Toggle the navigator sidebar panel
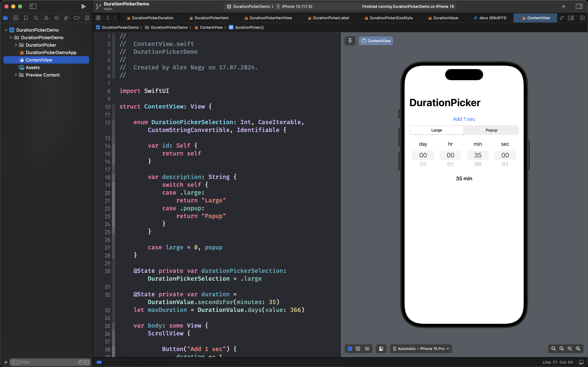 point(33,7)
